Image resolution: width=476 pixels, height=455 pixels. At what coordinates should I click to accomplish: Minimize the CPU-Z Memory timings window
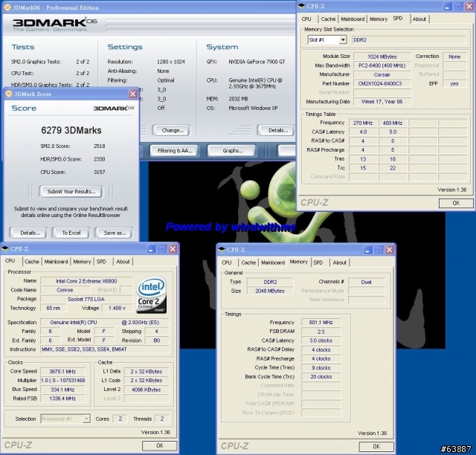pyautogui.click(x=367, y=250)
